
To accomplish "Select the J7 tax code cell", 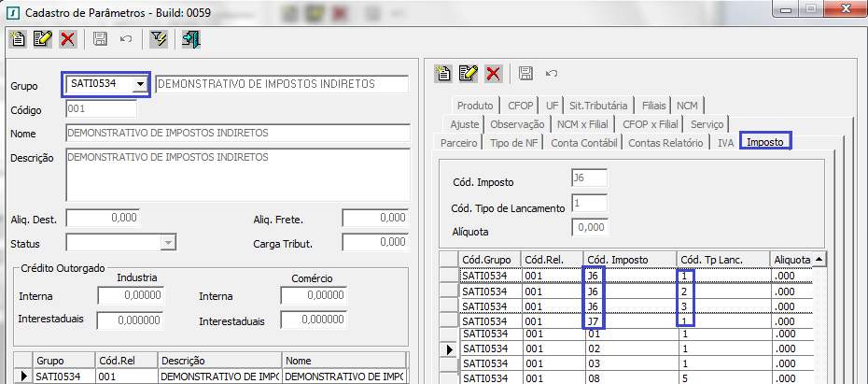I will [629, 320].
